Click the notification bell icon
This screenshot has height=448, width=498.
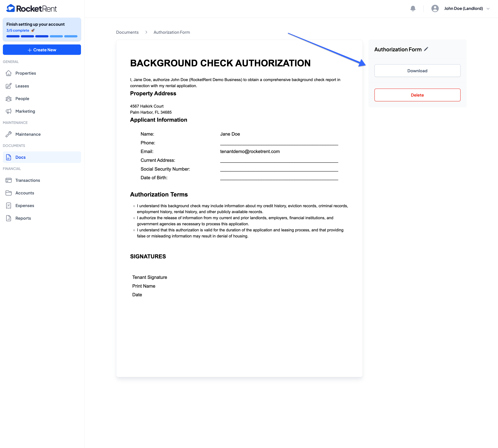pos(413,9)
